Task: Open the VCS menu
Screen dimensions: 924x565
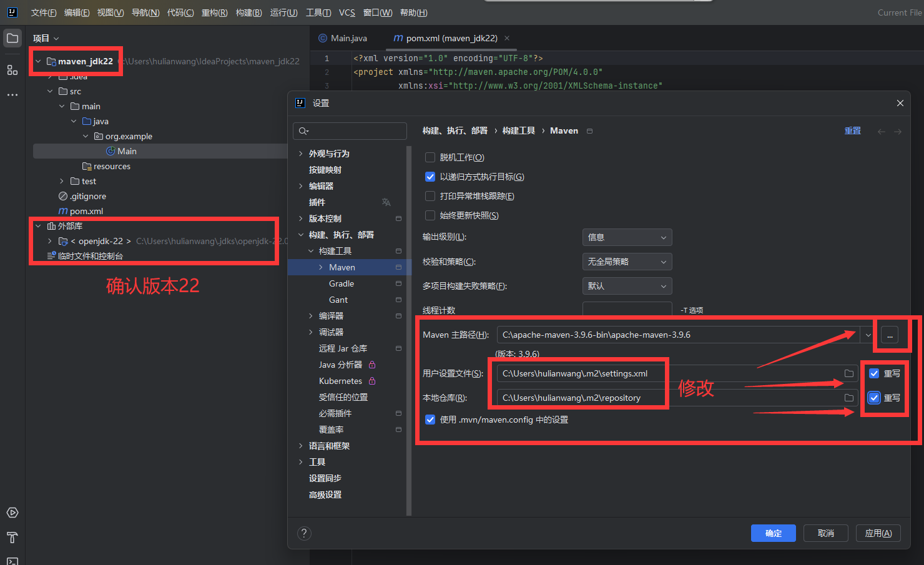Action: pyautogui.click(x=347, y=12)
